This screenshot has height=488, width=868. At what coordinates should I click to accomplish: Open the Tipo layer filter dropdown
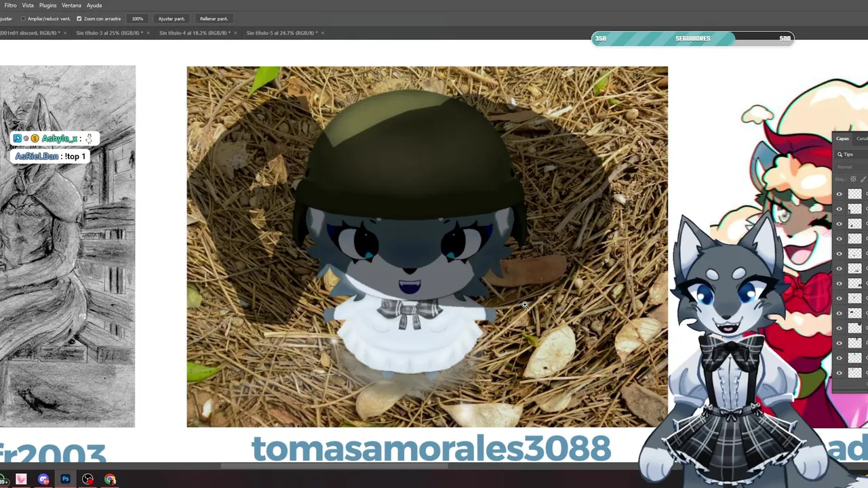[851, 155]
